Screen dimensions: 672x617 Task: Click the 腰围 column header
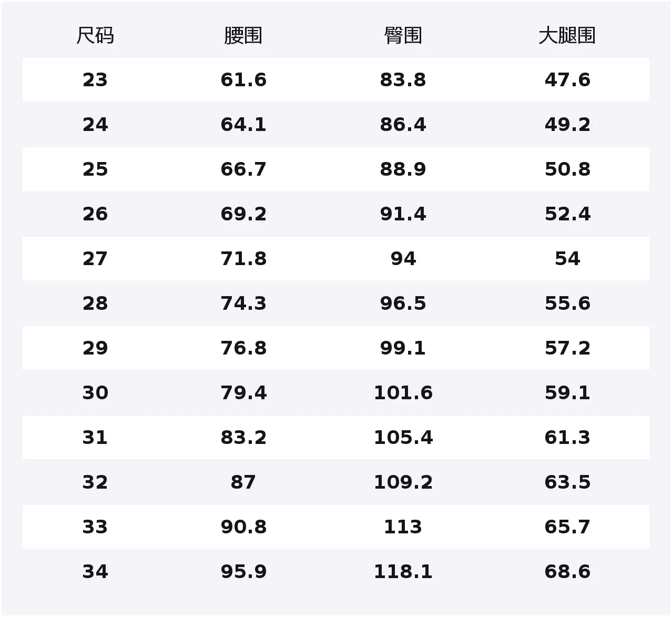click(x=243, y=36)
